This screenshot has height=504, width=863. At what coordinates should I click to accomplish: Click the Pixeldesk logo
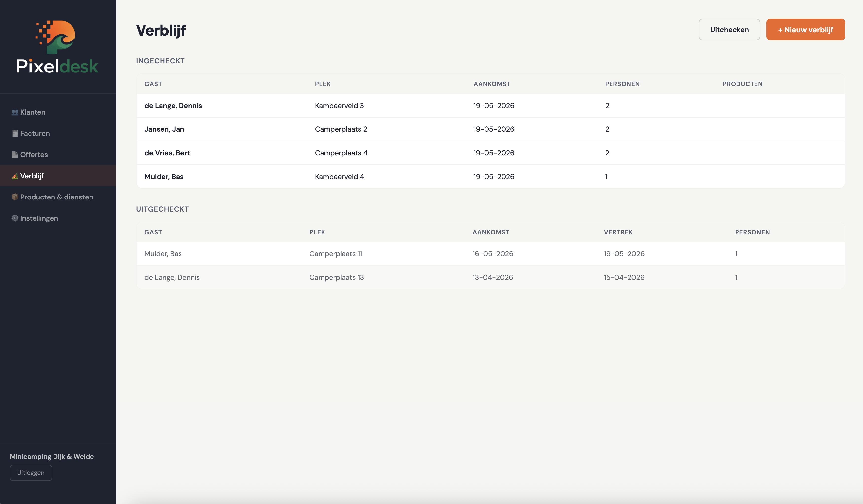(57, 47)
